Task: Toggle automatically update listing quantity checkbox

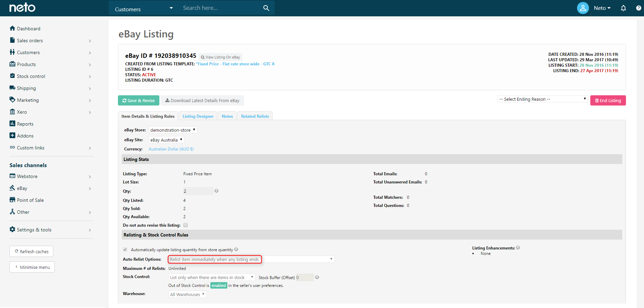Action: [125, 249]
